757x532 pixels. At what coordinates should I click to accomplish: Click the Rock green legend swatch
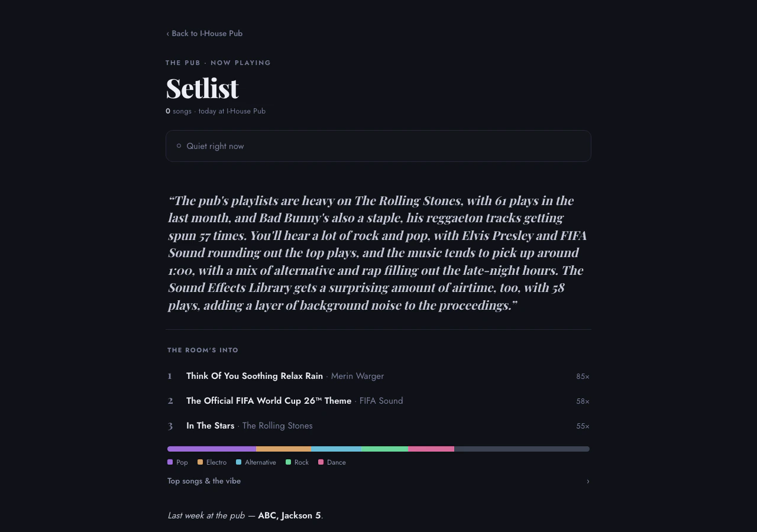[288, 462]
